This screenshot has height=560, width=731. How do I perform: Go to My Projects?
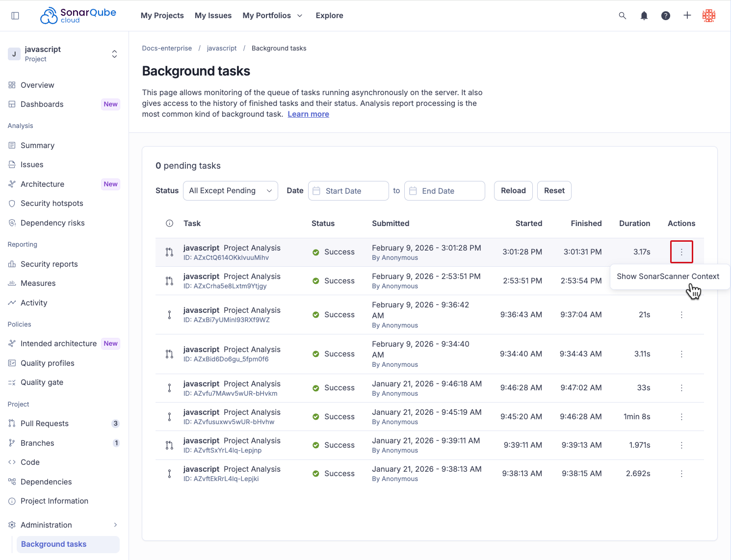click(162, 16)
